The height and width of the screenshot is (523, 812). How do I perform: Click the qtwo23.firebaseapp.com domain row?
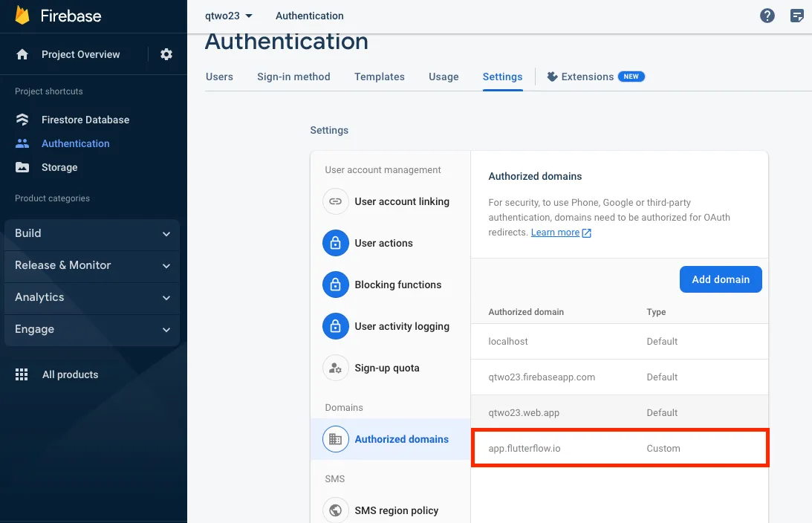[620, 377]
